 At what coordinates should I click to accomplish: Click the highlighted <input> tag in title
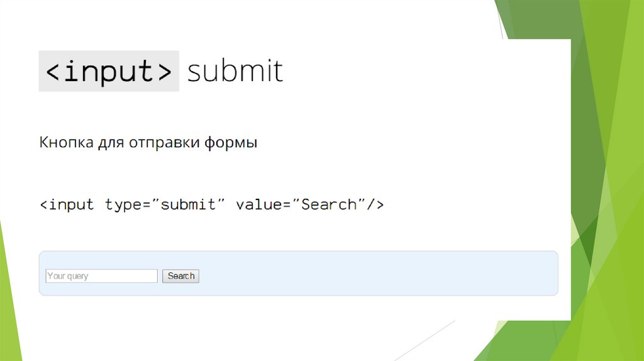point(109,71)
